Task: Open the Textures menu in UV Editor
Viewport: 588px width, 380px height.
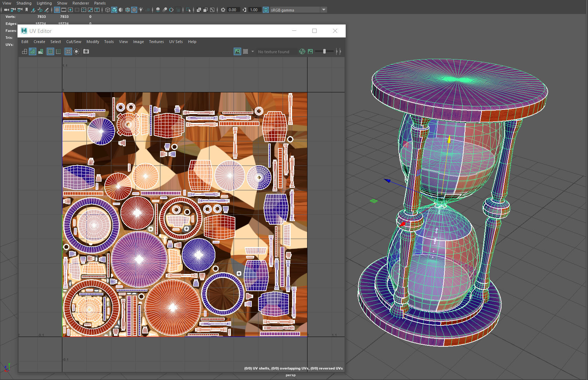Action: point(156,42)
